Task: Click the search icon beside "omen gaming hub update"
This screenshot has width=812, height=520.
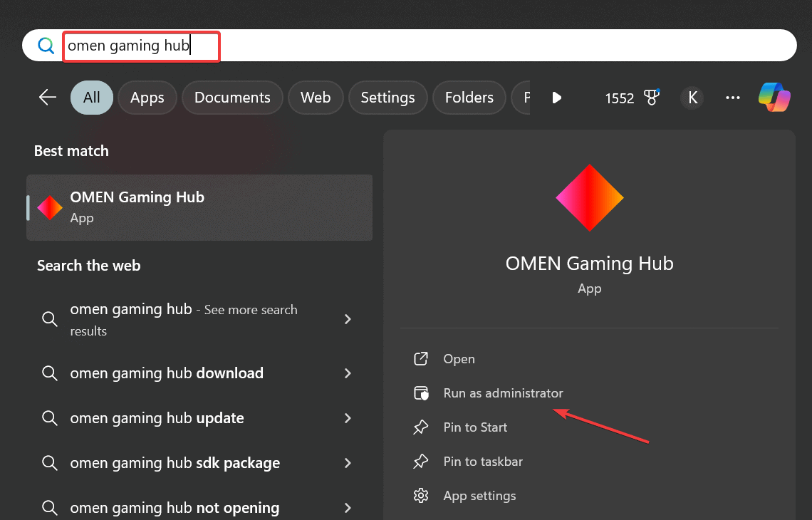Action: 50,418
